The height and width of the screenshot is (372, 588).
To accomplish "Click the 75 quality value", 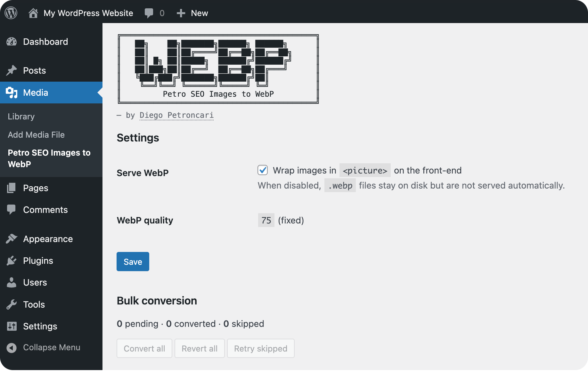I will 266,220.
